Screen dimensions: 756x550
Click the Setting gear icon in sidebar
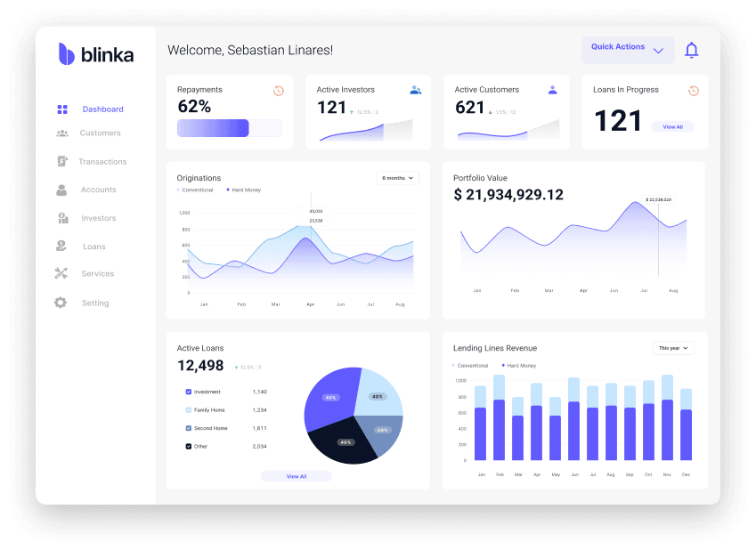[x=61, y=303]
